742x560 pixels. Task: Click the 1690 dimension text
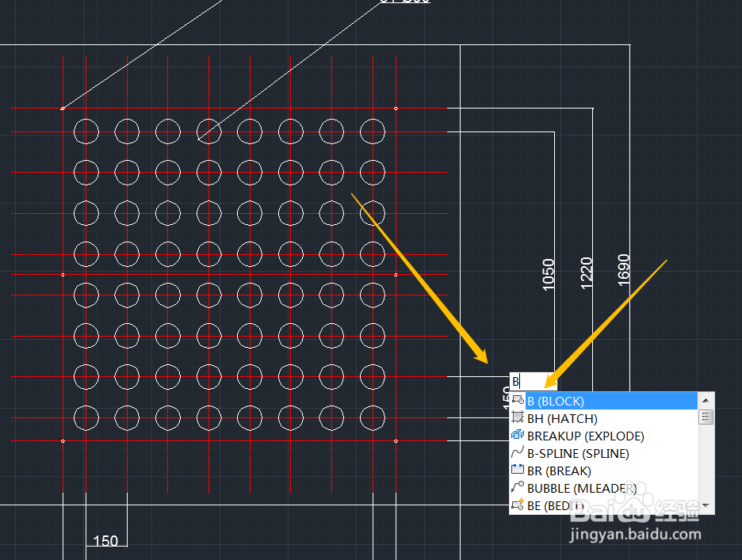[624, 270]
